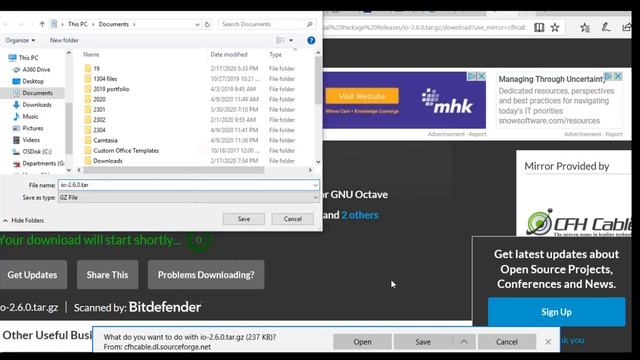Close the Managing Through Uncertainty ad

(x=618, y=76)
